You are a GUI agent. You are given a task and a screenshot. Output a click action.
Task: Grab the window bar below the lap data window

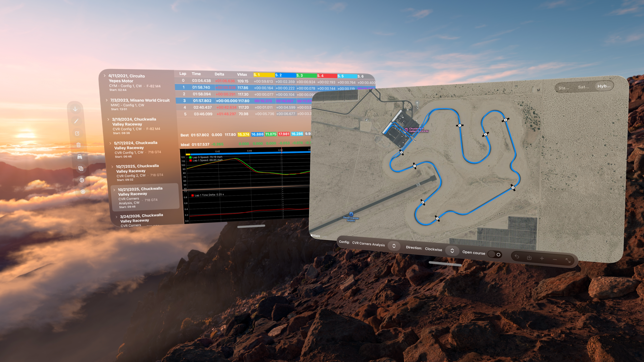click(x=251, y=226)
